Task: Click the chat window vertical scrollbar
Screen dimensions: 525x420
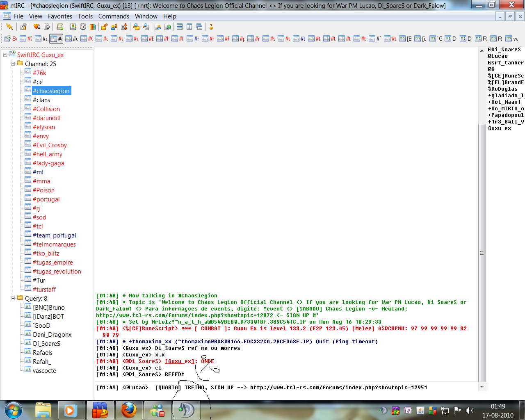Action: pos(482,252)
